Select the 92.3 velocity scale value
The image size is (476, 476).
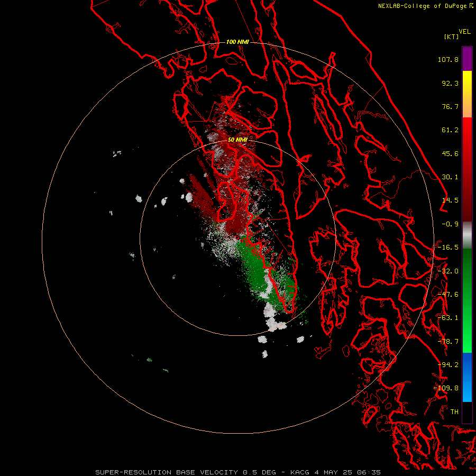tap(450, 83)
